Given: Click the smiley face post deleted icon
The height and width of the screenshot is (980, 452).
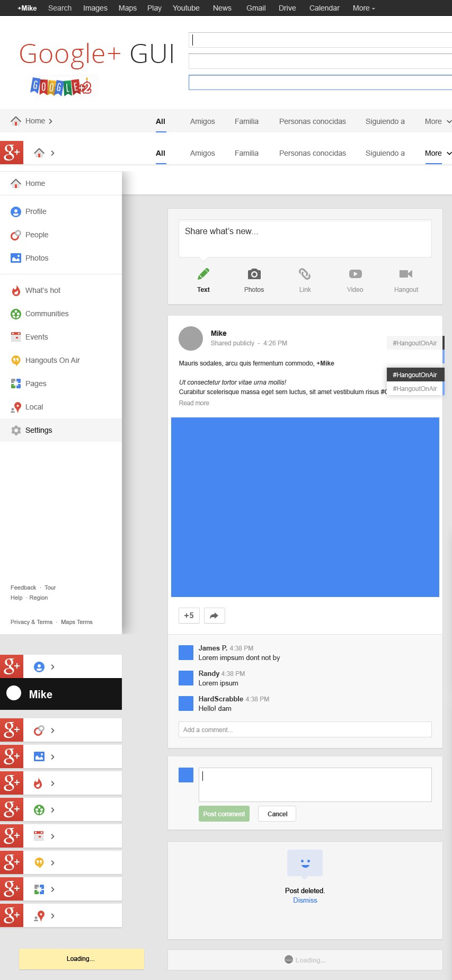Looking at the screenshot, I should (305, 863).
